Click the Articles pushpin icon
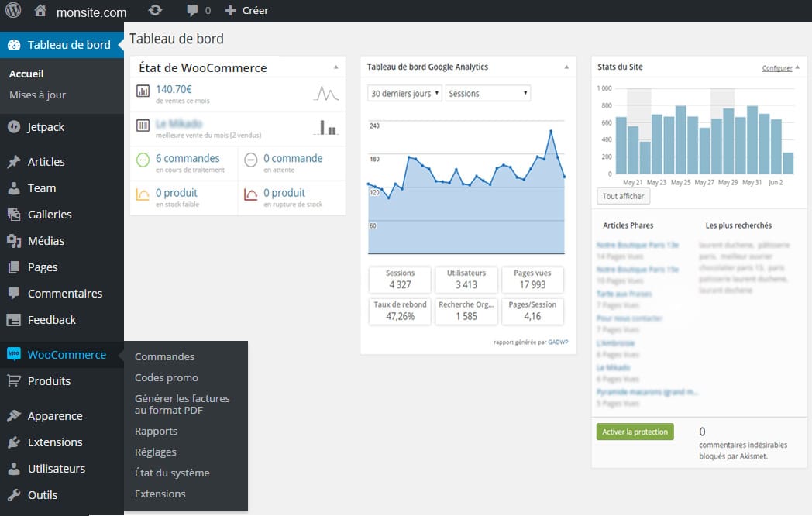This screenshot has height=516, width=812. 14,162
